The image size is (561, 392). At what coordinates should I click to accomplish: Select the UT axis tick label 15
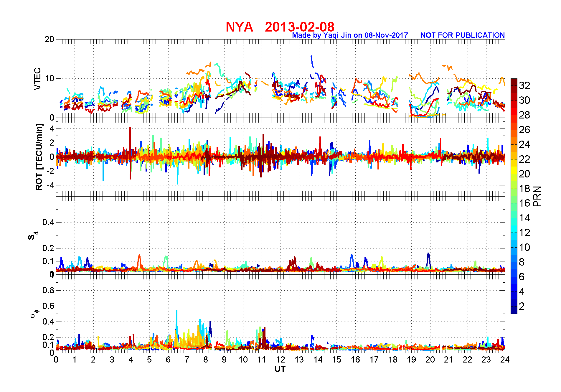(336, 360)
